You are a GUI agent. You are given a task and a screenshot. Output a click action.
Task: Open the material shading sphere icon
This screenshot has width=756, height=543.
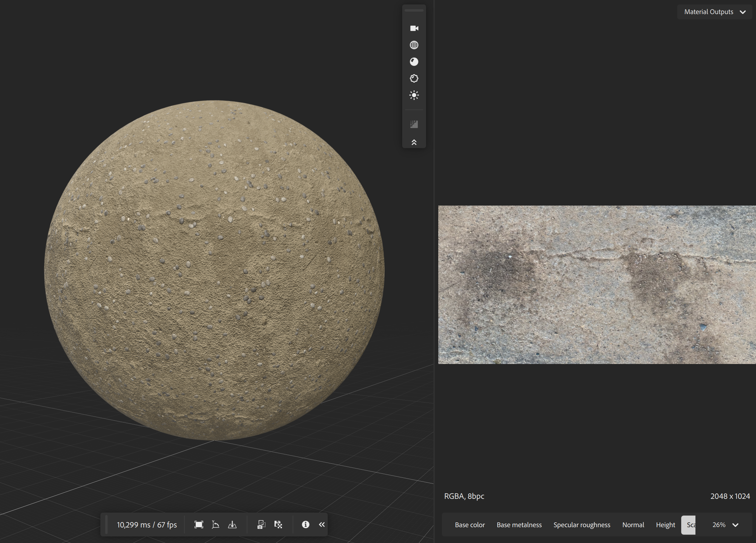[x=414, y=62]
